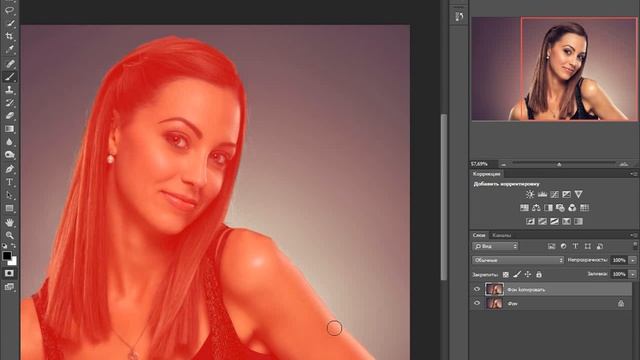Add a Curves adjustment layer
Screen dimensions: 640x360
coord(554,194)
